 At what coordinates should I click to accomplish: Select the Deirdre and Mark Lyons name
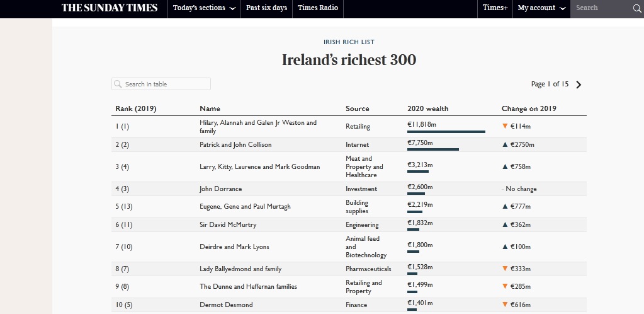(235, 247)
